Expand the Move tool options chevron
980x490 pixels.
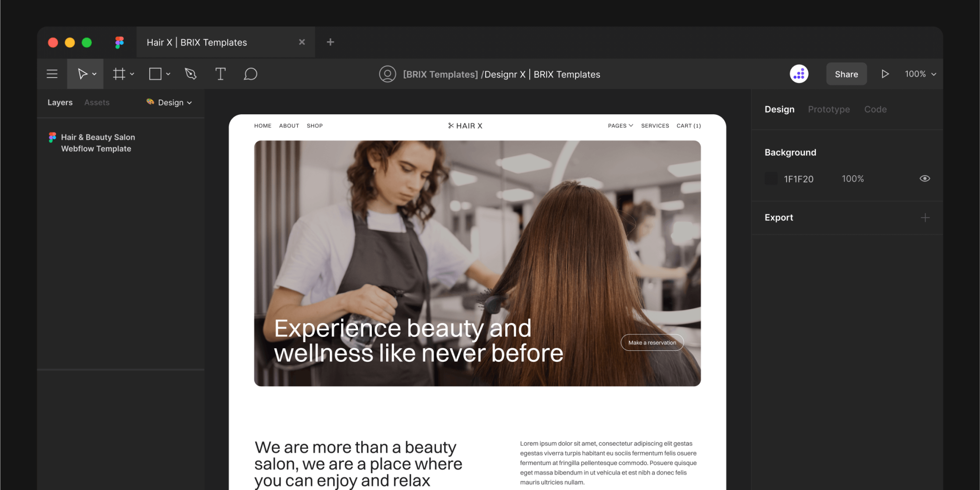click(94, 74)
